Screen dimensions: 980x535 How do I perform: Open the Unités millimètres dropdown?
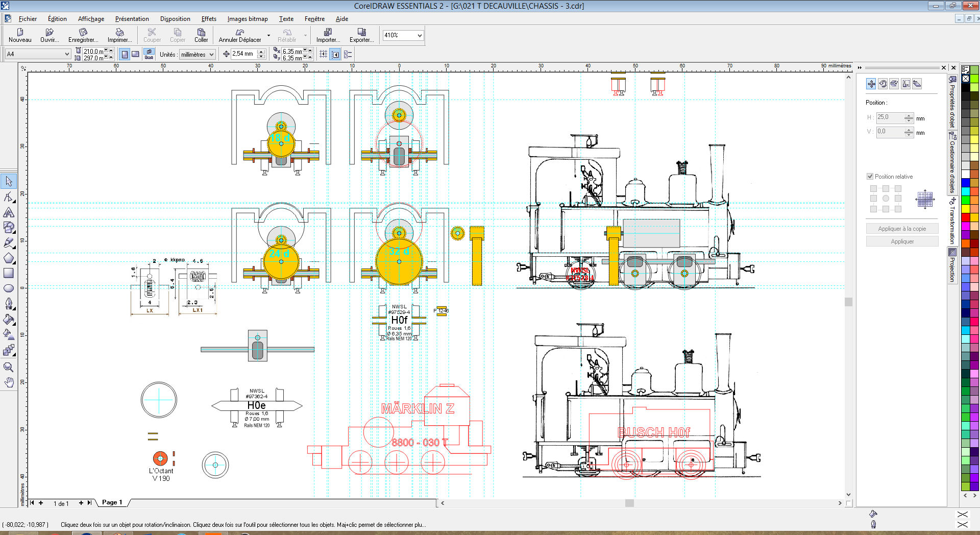(x=211, y=54)
